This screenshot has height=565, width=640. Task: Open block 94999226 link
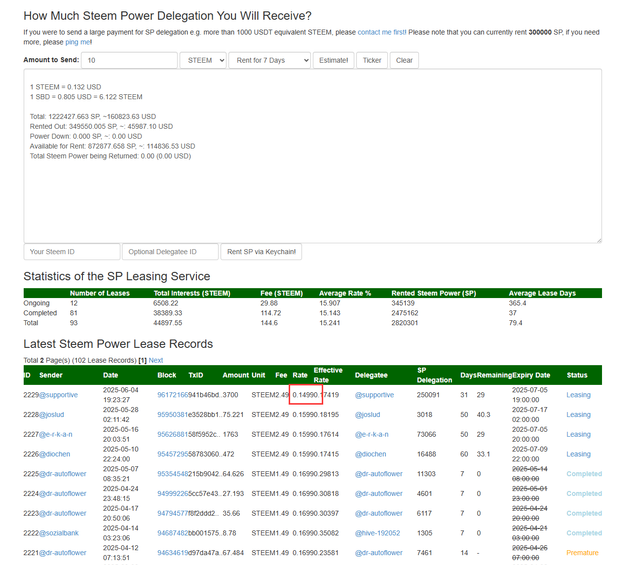173,494
